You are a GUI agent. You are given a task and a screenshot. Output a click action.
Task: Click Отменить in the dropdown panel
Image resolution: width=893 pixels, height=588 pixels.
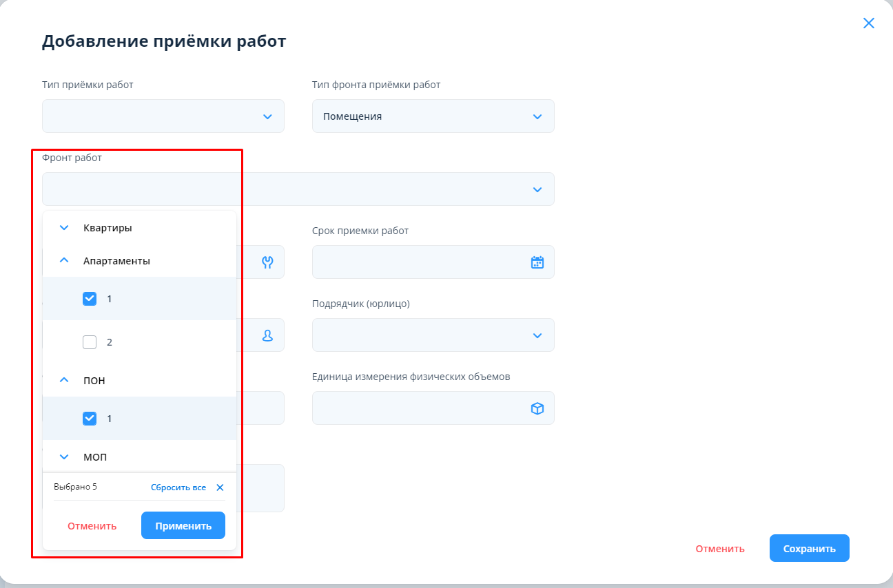pyautogui.click(x=92, y=526)
